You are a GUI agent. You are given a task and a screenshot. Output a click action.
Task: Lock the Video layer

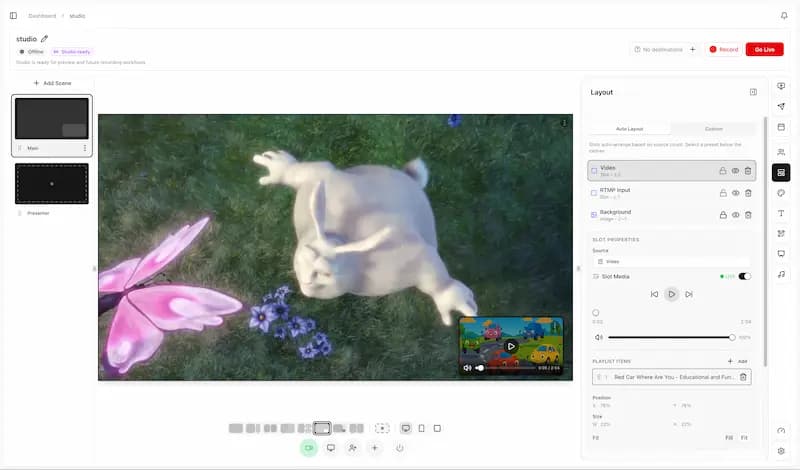pyautogui.click(x=722, y=171)
